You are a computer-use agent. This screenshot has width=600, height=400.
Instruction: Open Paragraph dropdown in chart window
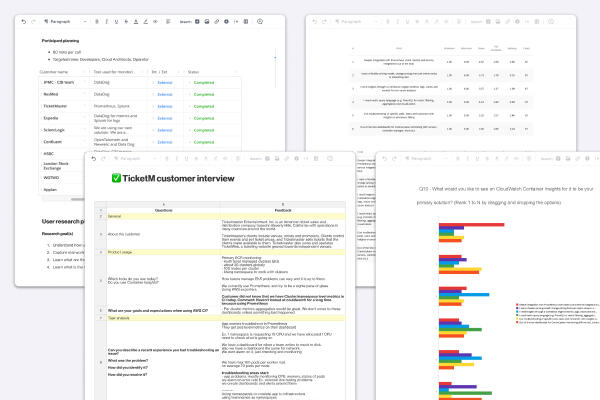427,158
